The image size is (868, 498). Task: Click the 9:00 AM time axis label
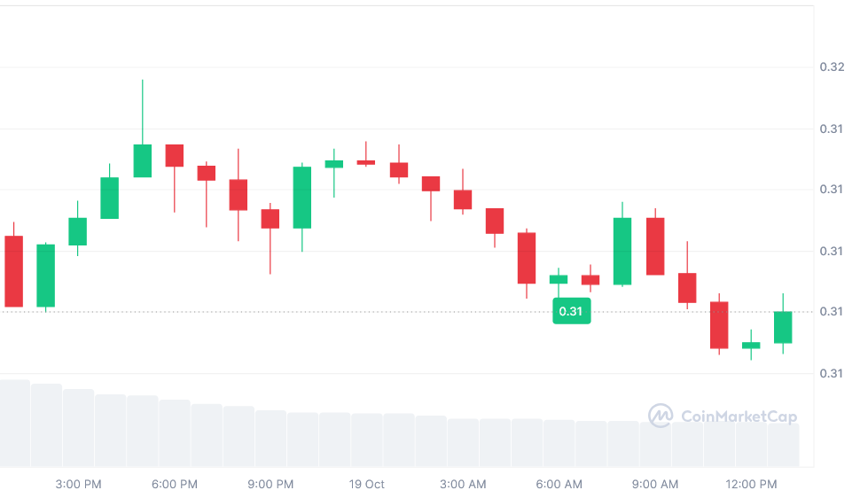[x=655, y=485]
